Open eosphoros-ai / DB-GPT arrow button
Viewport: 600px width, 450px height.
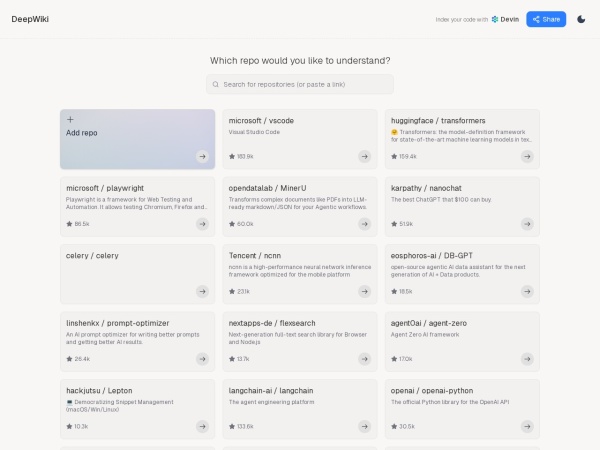point(527,292)
